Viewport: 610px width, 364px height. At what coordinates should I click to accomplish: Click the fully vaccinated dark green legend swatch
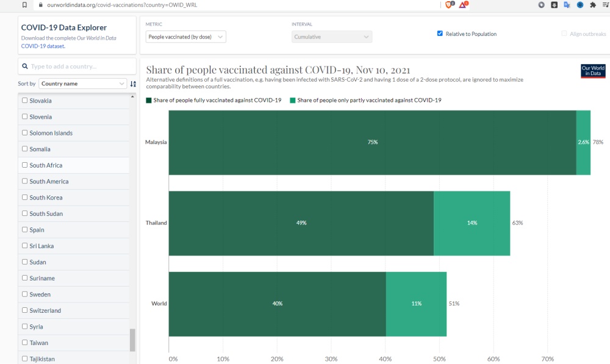coord(149,100)
